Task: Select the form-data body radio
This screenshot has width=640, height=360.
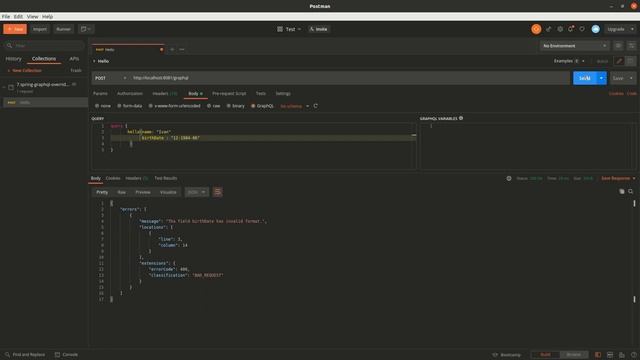Action: [119, 106]
